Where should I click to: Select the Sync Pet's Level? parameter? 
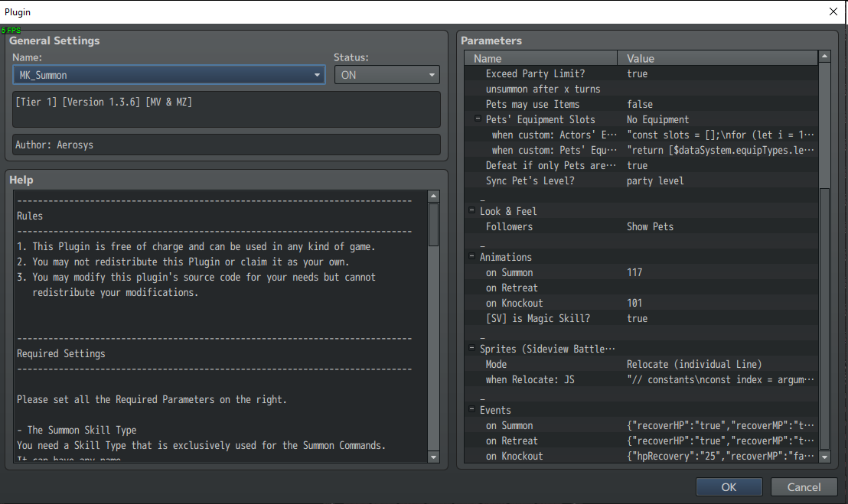pyautogui.click(x=641, y=180)
